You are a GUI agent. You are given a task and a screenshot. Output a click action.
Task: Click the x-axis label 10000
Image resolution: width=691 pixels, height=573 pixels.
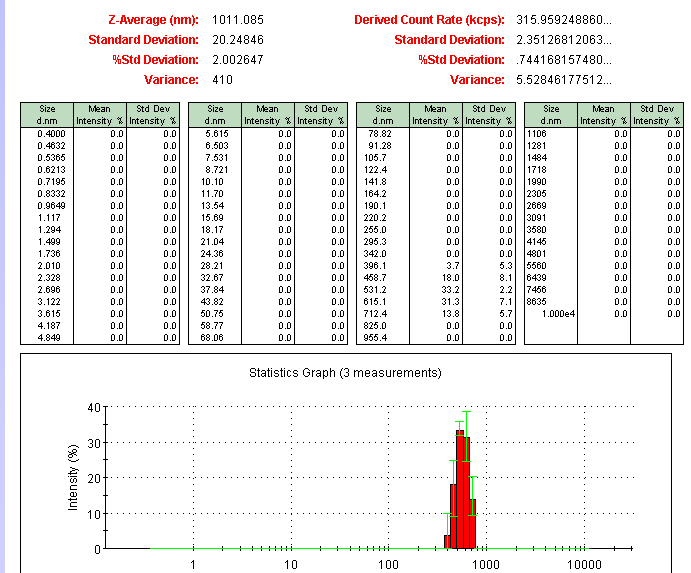[584, 565]
